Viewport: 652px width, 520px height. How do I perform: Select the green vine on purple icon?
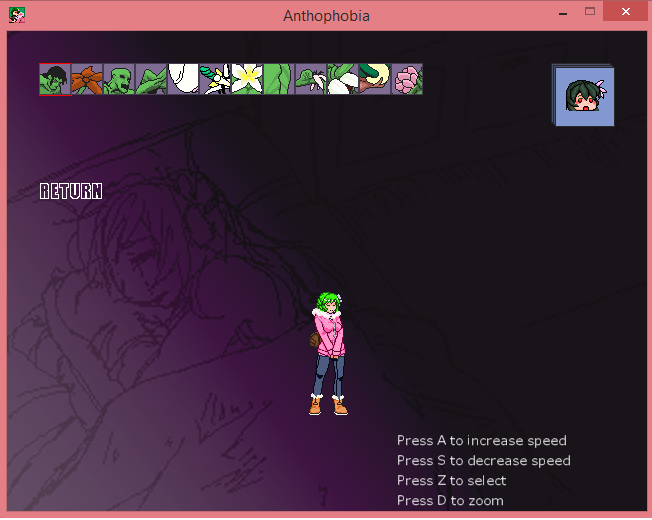coord(311,80)
